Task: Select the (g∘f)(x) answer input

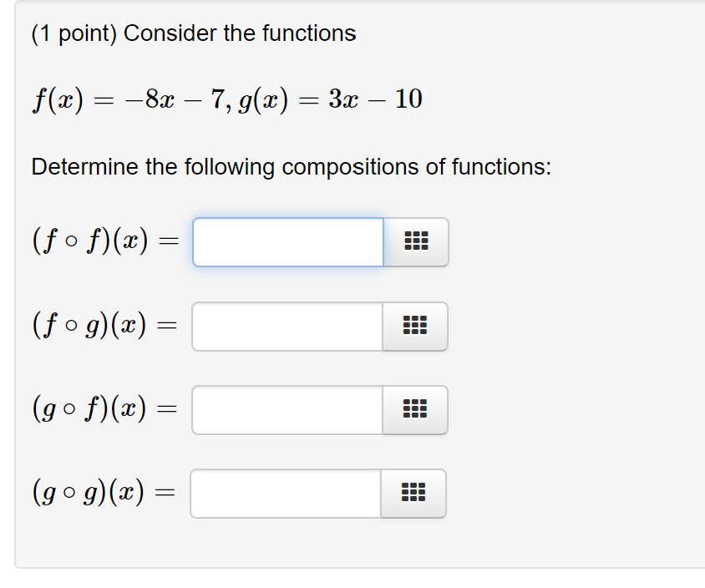Action: click(x=287, y=409)
